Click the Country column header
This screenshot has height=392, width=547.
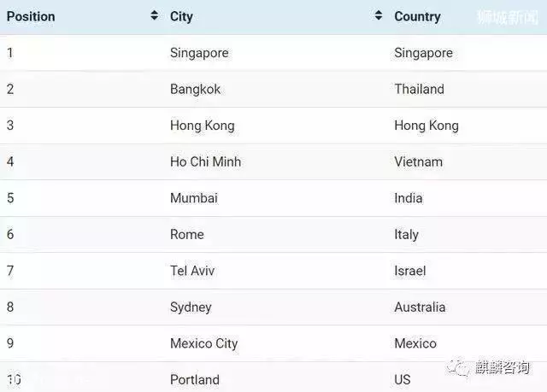(x=417, y=17)
